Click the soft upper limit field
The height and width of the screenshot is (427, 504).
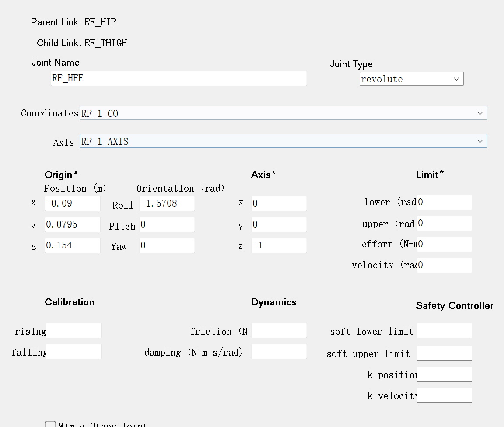point(444,353)
